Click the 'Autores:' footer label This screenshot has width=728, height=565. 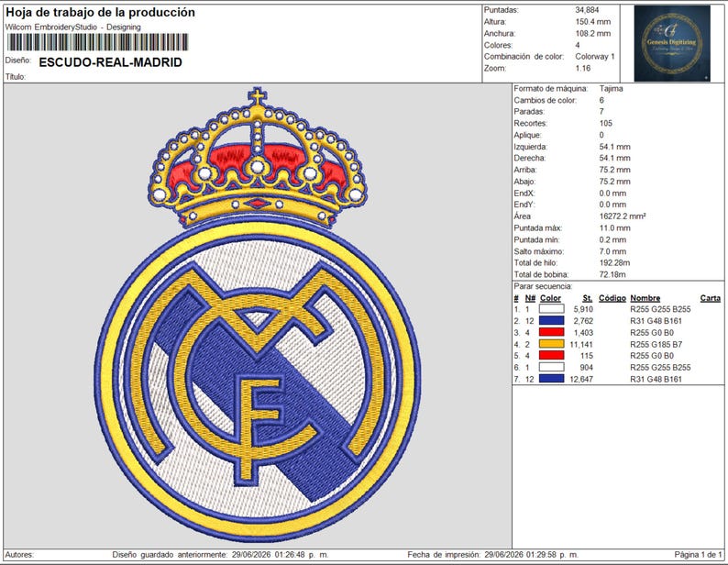click(19, 554)
